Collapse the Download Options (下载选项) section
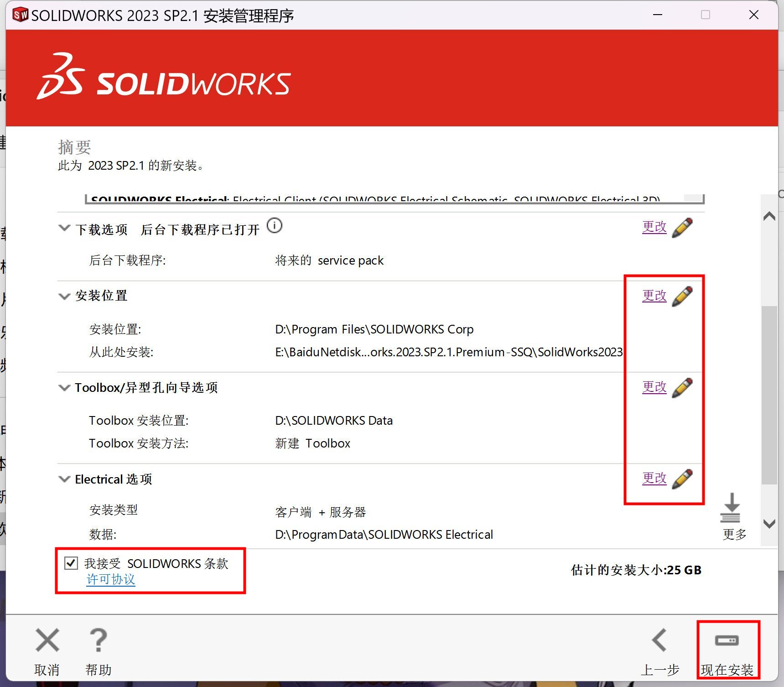The width and height of the screenshot is (784, 687). click(x=64, y=228)
